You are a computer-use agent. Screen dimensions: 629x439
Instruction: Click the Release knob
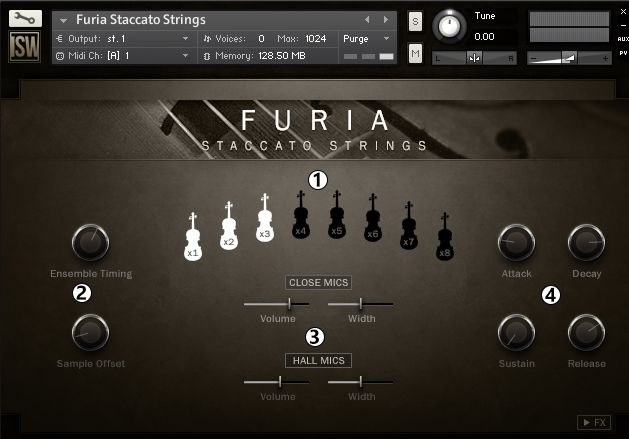[x=586, y=333]
